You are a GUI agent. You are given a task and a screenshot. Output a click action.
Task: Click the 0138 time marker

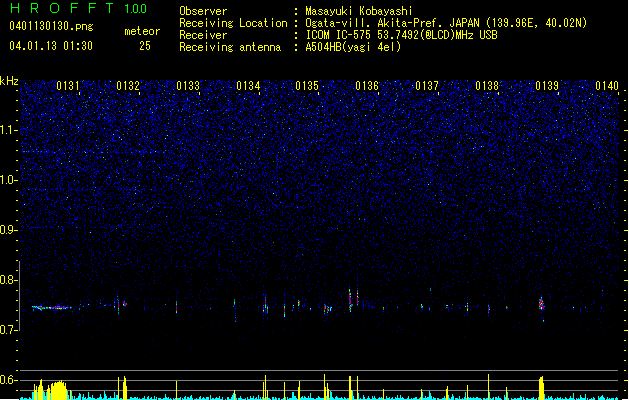click(487, 86)
